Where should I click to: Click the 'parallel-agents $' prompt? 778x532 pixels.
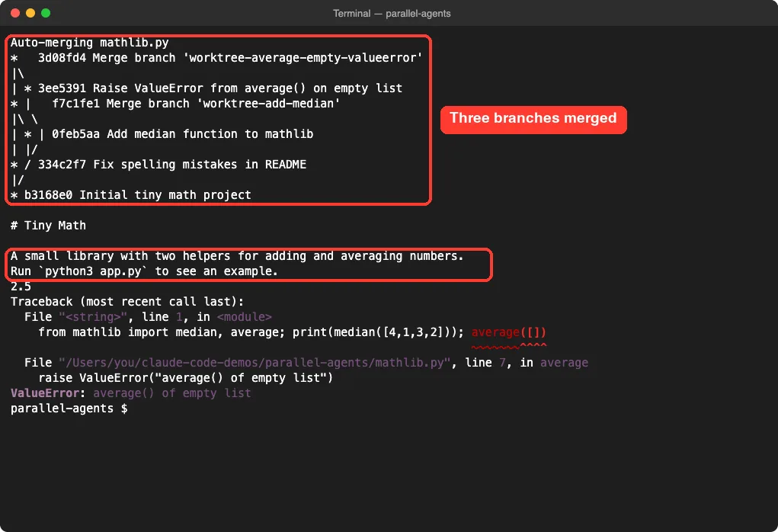click(x=69, y=409)
